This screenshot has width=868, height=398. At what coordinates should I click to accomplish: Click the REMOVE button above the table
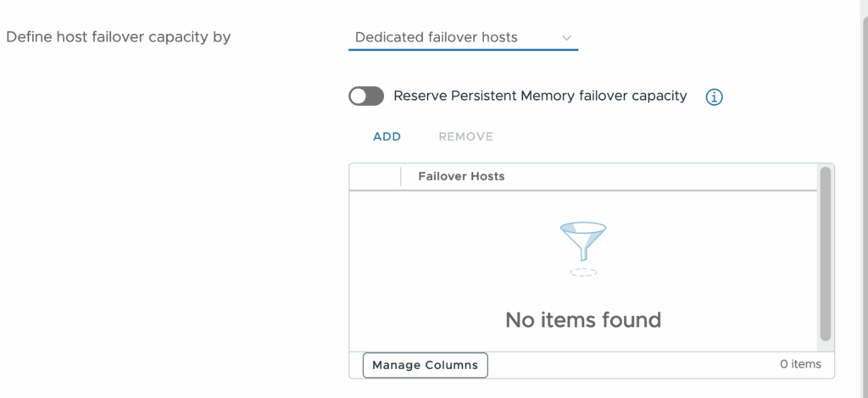465,136
